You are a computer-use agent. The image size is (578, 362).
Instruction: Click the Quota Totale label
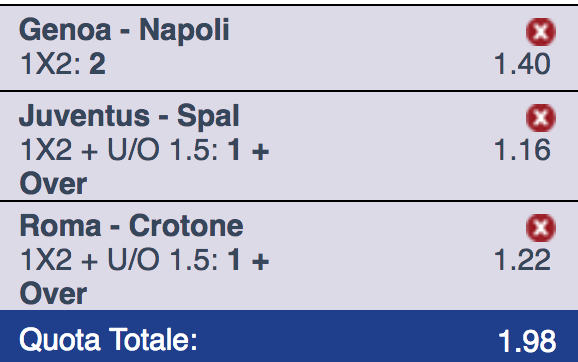point(108,340)
